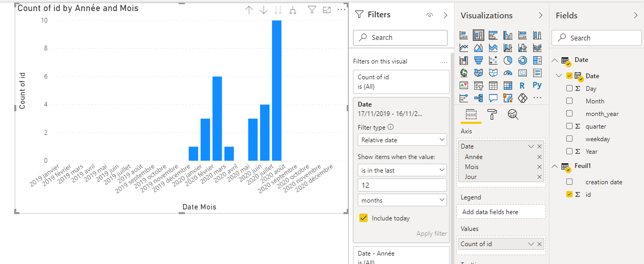Select the Waterfall chart visual

point(464,60)
